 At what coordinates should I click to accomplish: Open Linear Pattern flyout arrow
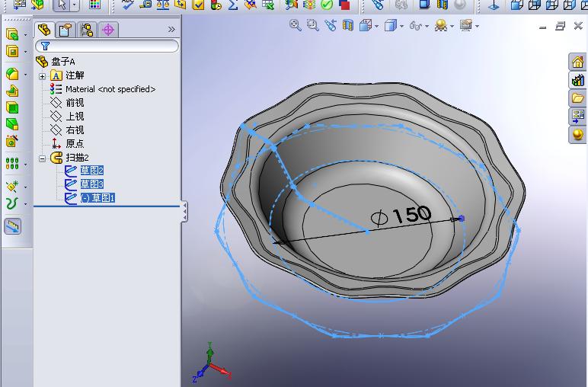pos(25,165)
